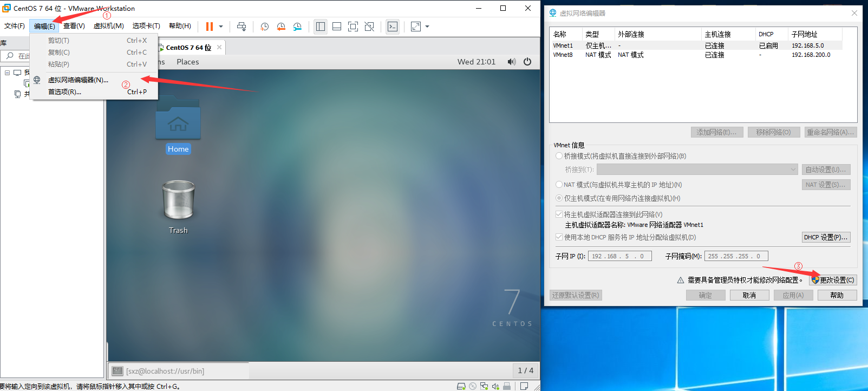
Task: Click the OK (确定) button
Action: (706, 295)
